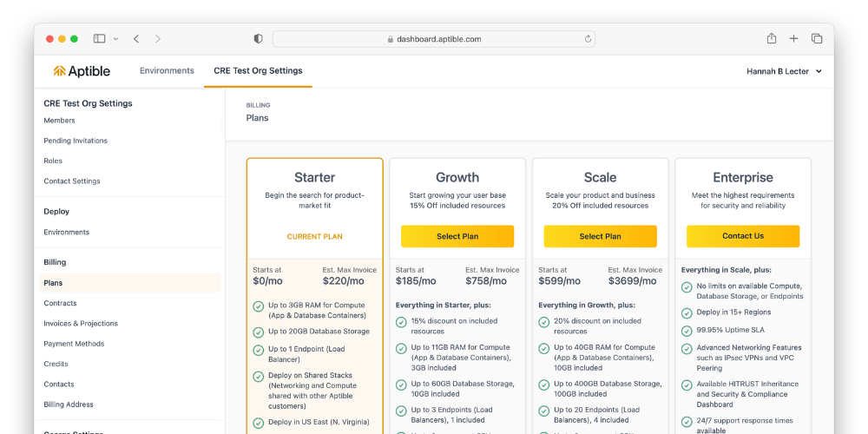This screenshot has height=434, width=868.
Task: Click the Enterprise plan title
Action: pos(743,177)
